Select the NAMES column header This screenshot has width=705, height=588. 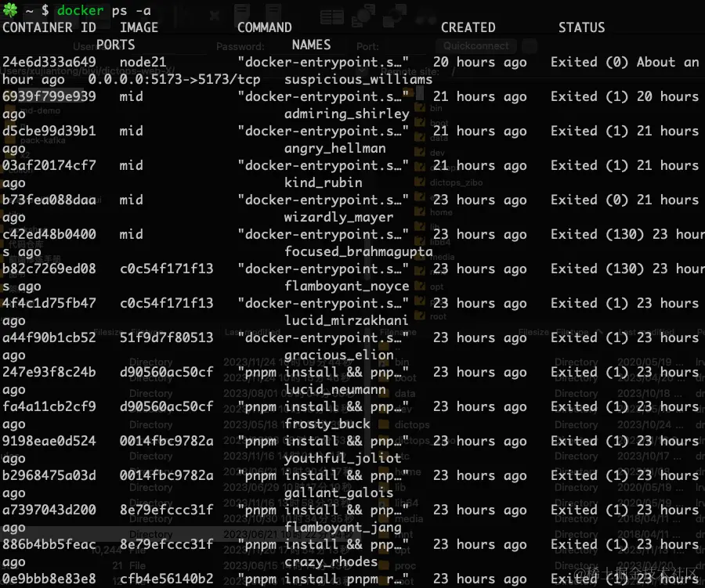311,45
